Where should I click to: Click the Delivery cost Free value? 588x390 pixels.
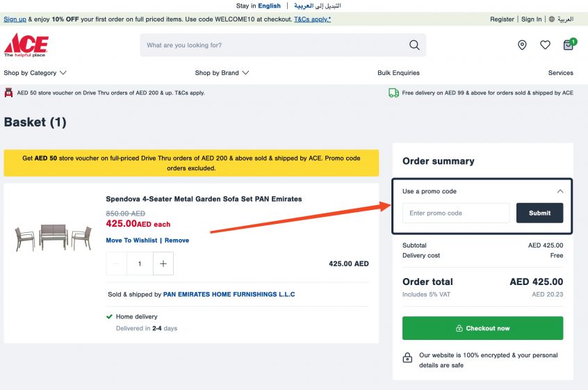(557, 255)
